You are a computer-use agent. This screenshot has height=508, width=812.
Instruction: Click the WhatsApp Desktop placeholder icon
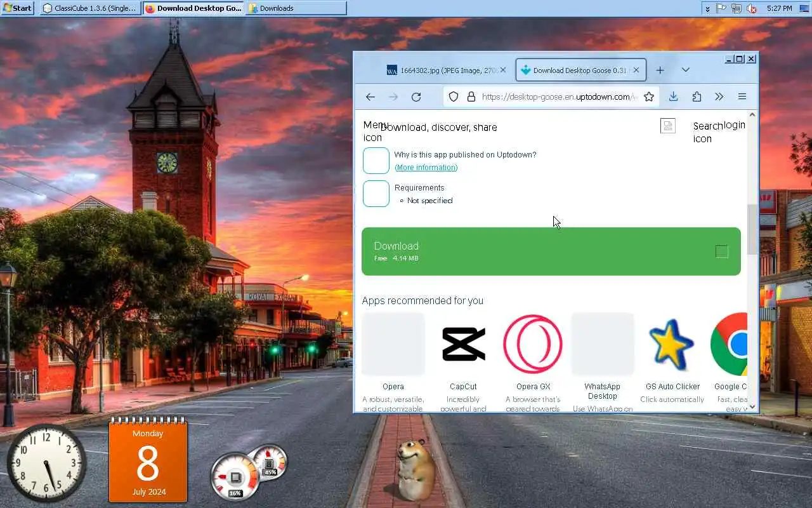click(603, 344)
